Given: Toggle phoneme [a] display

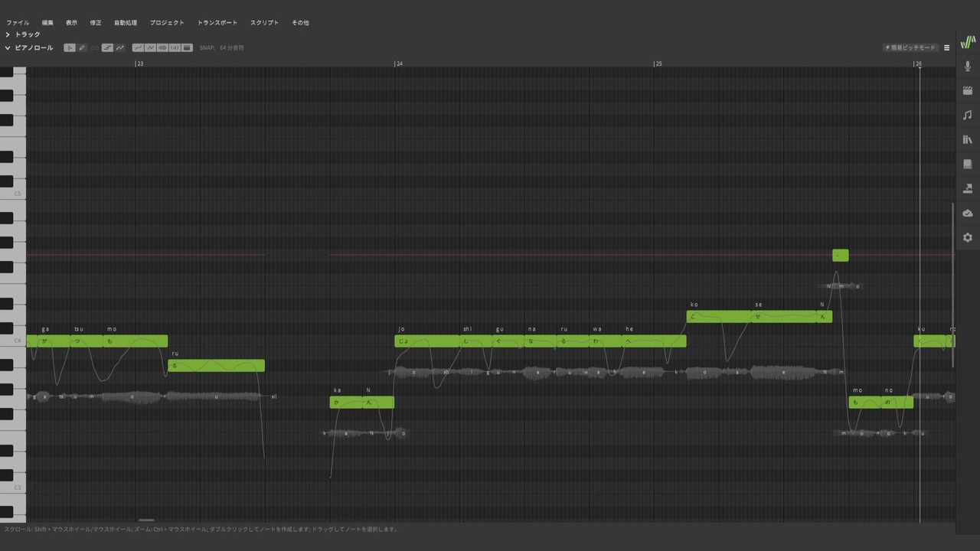Looking at the screenshot, I should pos(175,47).
